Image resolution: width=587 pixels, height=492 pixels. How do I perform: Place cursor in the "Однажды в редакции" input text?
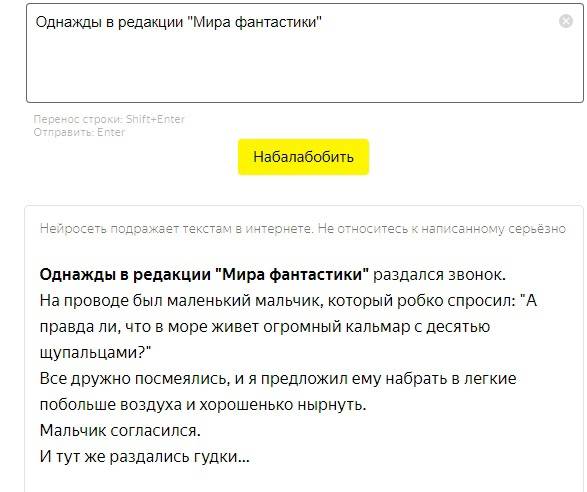tap(179, 22)
